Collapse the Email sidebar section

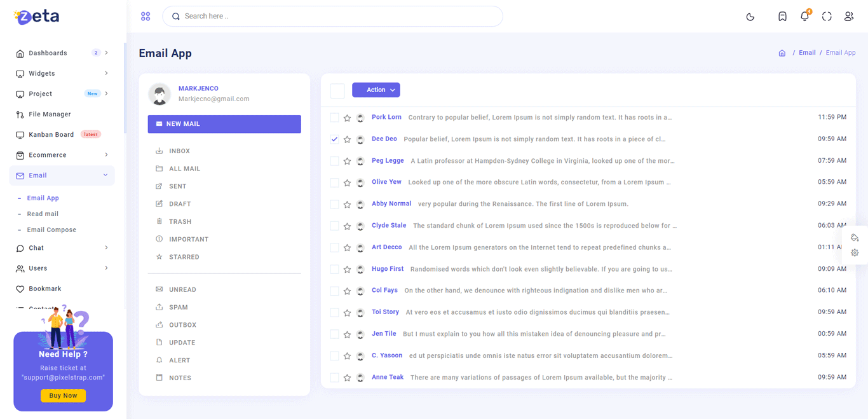tap(62, 175)
